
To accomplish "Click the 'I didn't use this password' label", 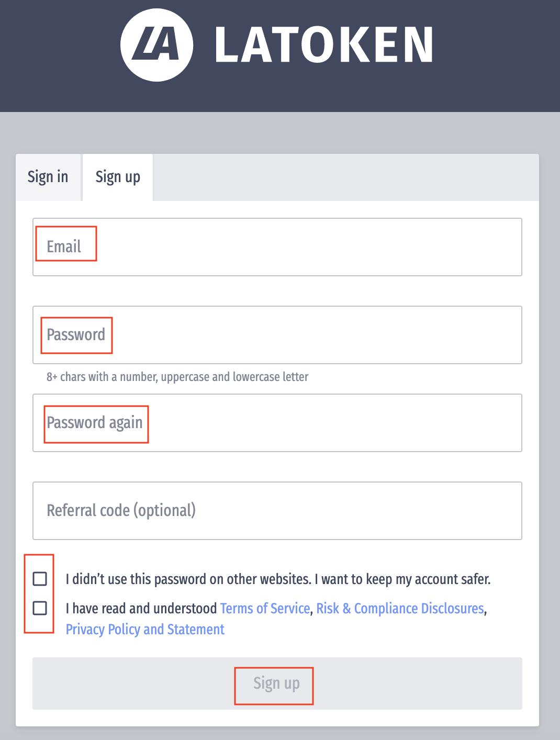I will point(278,579).
